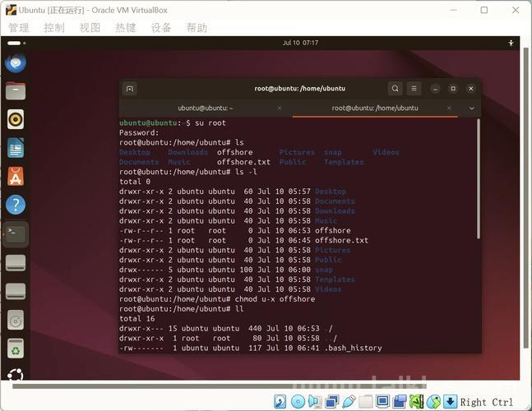Viewport: 532px width, 411px height.
Task: Click the 'ls -l' command at prompt
Action: pos(246,172)
